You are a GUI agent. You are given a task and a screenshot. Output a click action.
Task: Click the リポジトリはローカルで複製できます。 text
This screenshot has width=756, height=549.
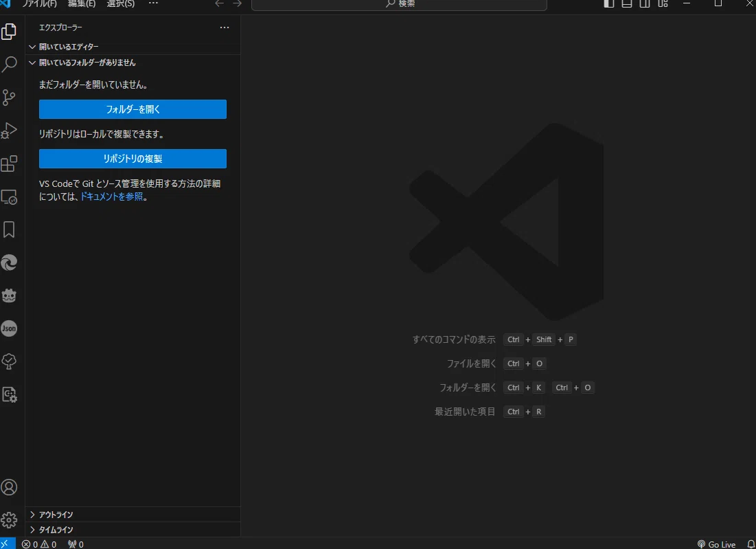(x=102, y=134)
